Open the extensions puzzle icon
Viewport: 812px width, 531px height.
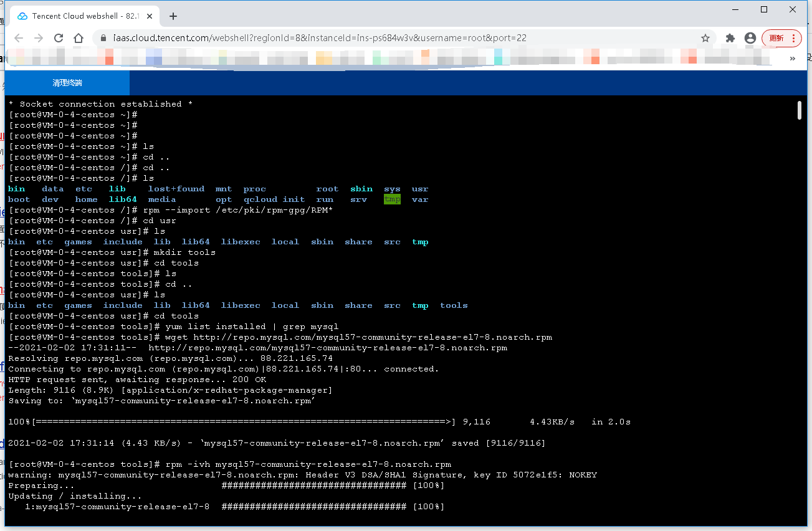click(730, 38)
